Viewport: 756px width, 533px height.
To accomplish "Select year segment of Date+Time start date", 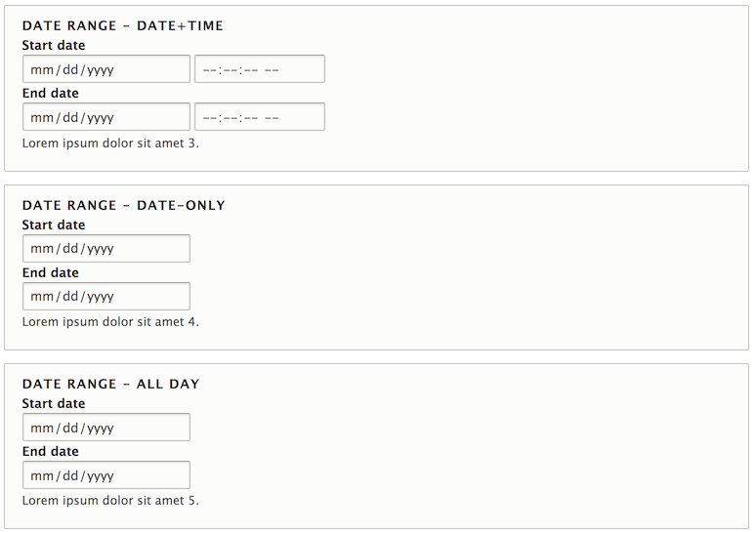I will tap(99, 69).
